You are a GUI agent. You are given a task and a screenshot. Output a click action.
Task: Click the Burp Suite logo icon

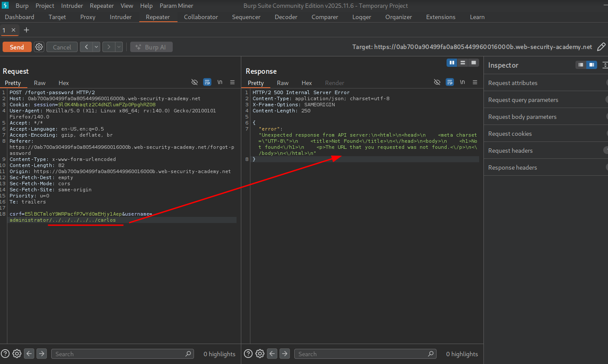[6, 6]
